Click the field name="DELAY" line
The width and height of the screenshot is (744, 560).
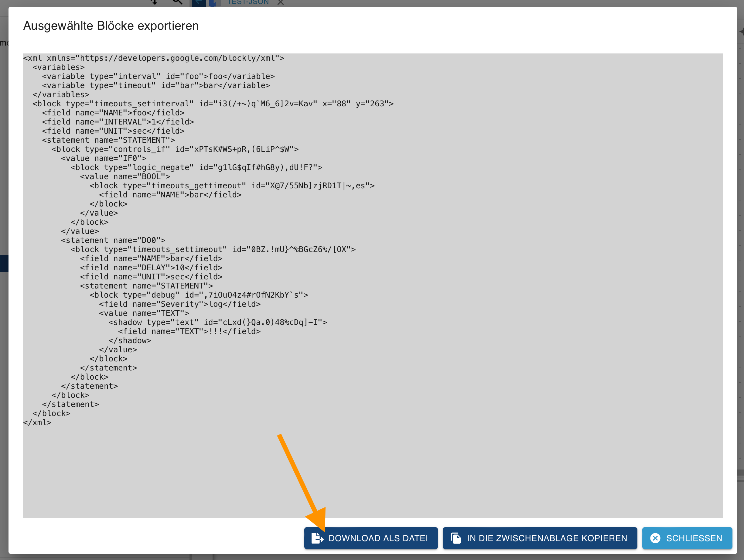click(151, 267)
